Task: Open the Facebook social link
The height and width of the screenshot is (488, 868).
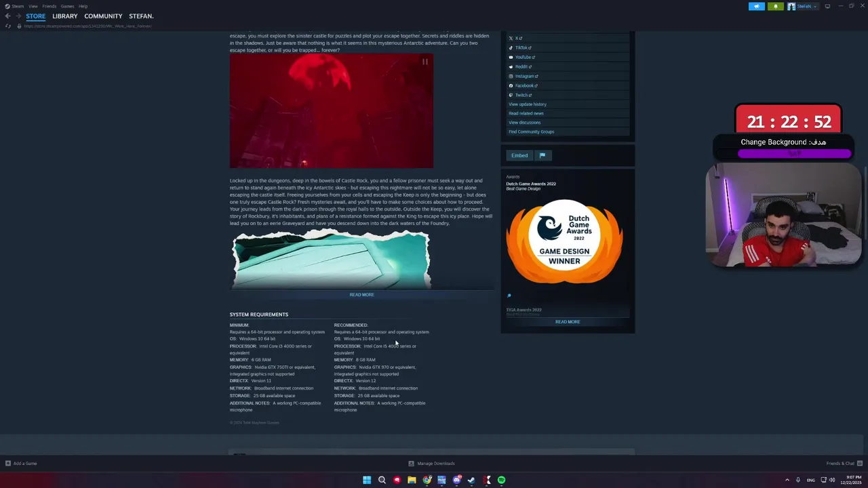Action: coord(523,85)
